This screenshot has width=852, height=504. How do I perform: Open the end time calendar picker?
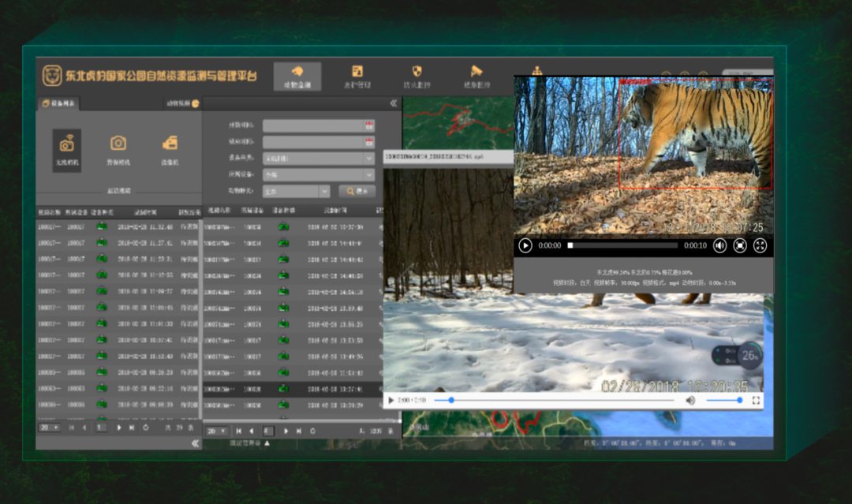click(369, 142)
